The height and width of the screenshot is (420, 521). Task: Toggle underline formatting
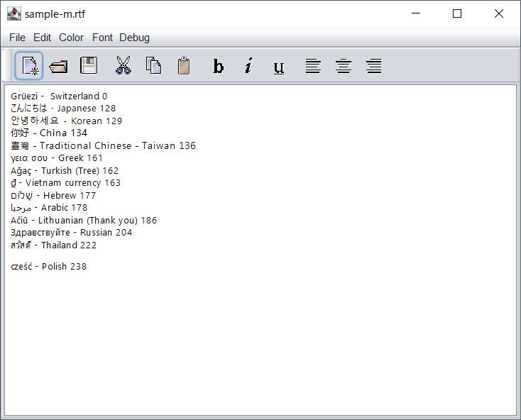coord(279,66)
